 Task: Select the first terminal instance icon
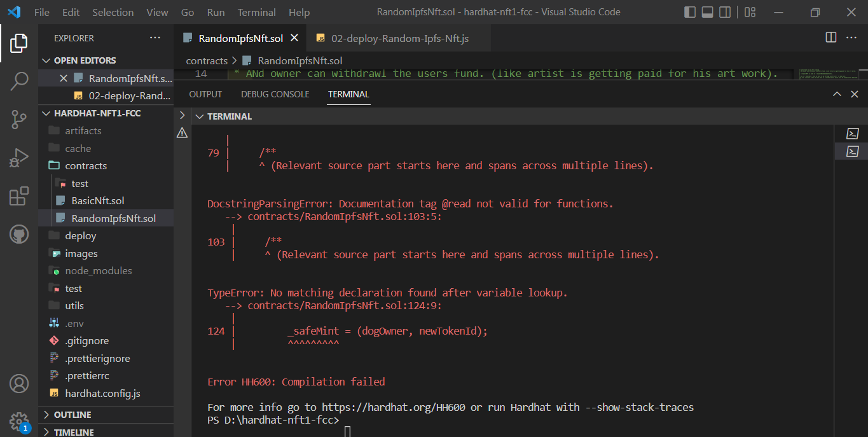coord(853,134)
